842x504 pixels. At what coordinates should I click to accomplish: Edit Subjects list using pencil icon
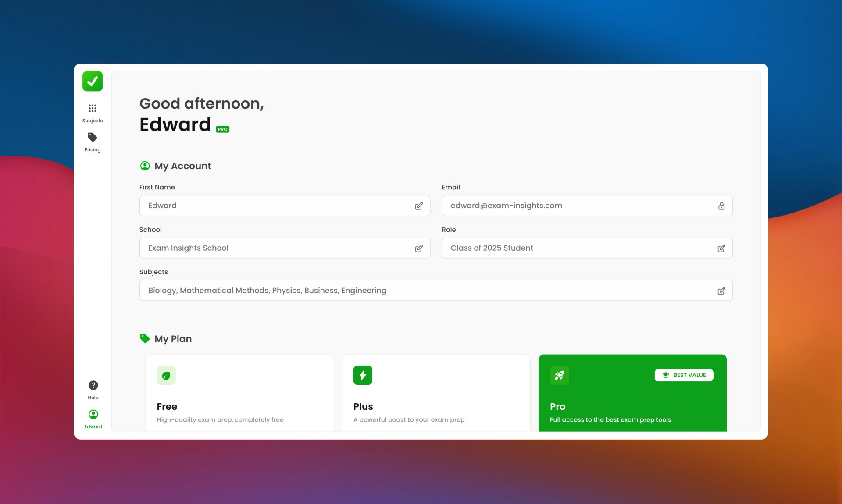tap(721, 291)
